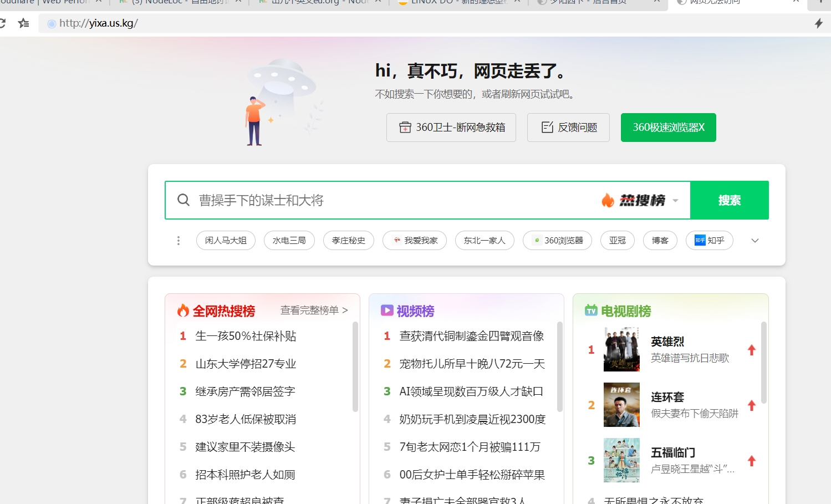Expand more search tags with chevron

tap(755, 241)
